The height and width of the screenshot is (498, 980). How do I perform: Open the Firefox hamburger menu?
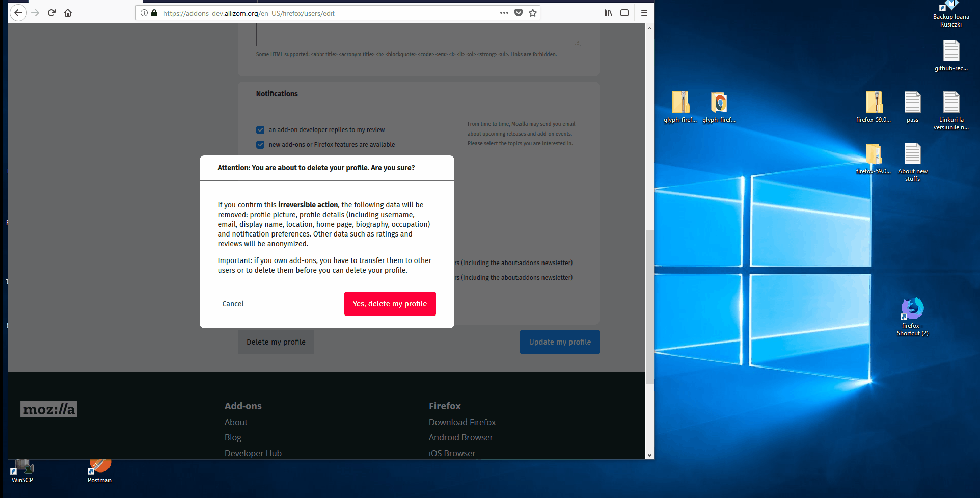(644, 13)
